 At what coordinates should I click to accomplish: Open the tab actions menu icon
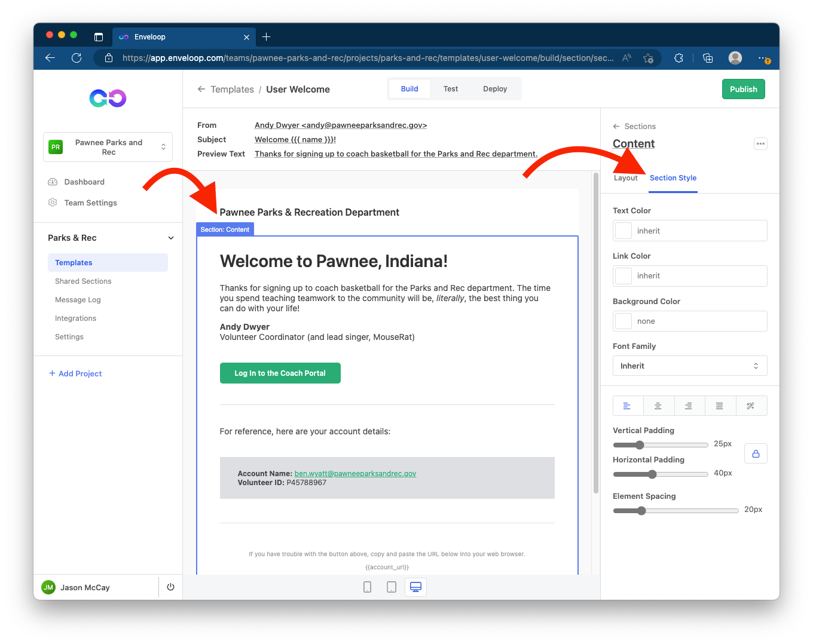(x=99, y=37)
